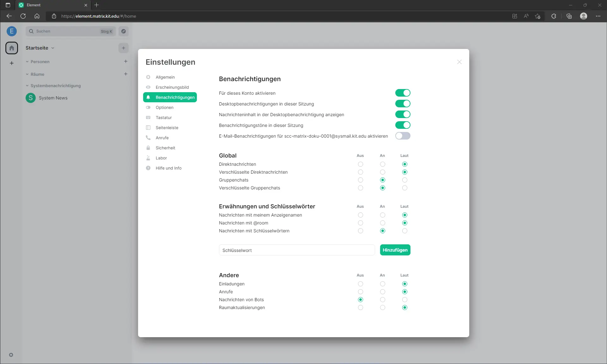Set Gruppenchats notifications to Laut
Screen dimensions: 607x364
(x=404, y=180)
